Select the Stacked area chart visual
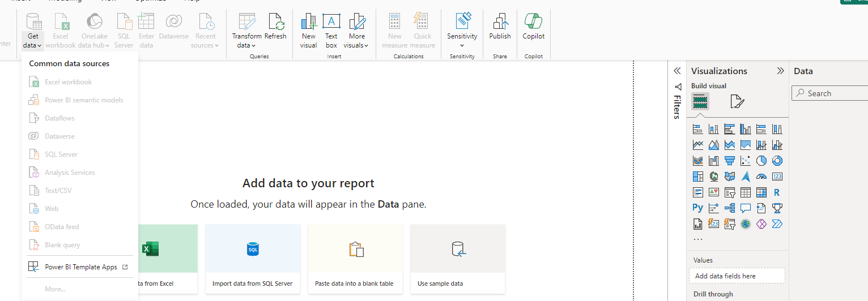The height and width of the screenshot is (301, 868). coord(730,145)
